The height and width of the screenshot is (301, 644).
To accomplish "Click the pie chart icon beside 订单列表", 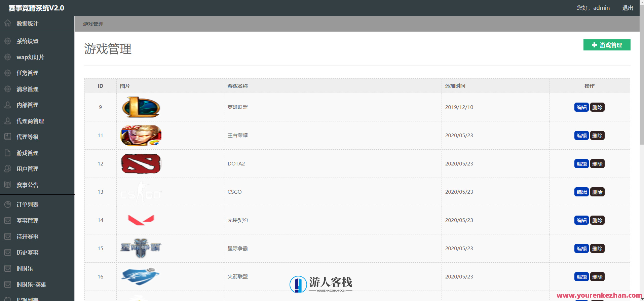I will click(8, 204).
